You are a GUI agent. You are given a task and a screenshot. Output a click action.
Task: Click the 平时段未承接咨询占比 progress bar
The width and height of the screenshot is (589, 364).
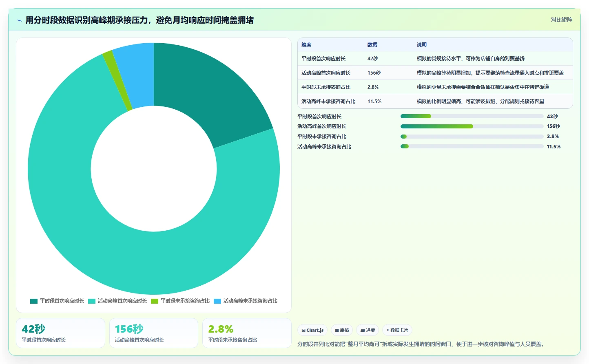[472, 137]
